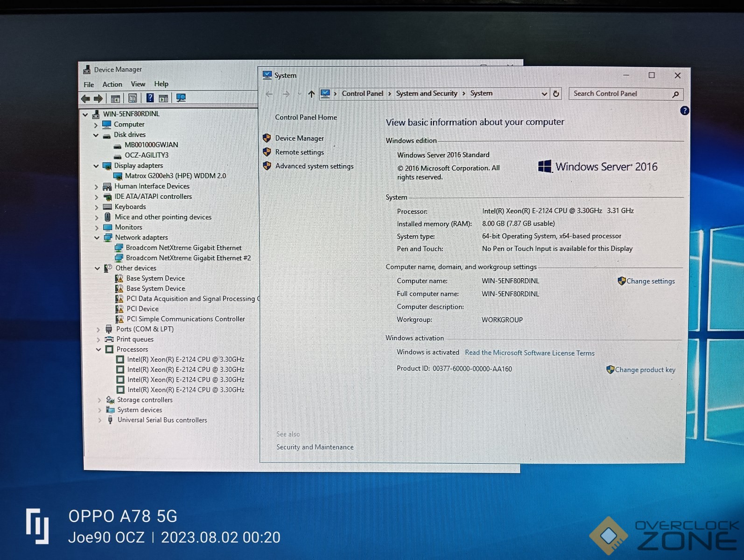Click the Forward arrow in Device Manager toolbar
Screen dimensions: 744x560
point(98,98)
